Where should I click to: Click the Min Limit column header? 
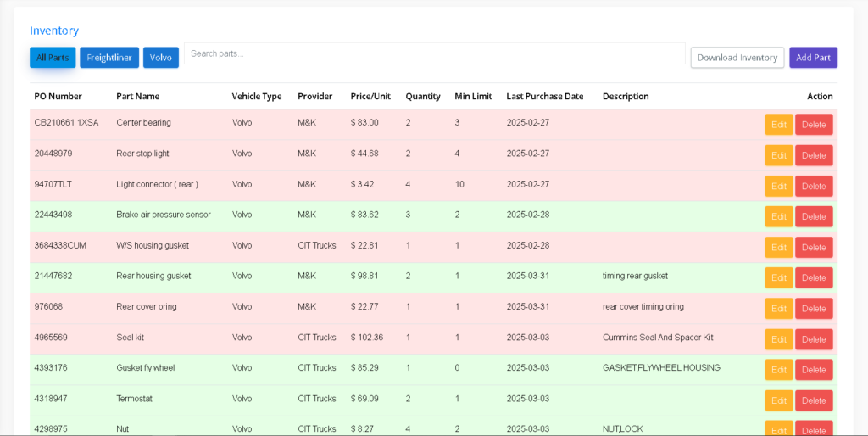coord(473,97)
